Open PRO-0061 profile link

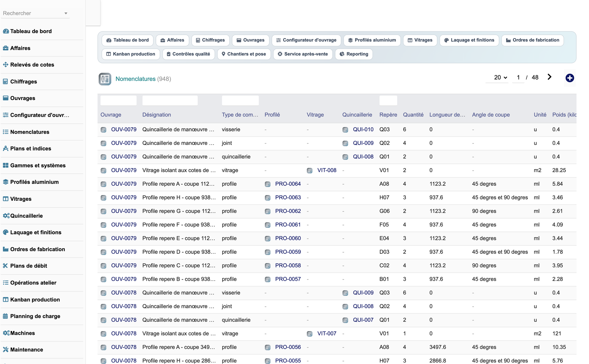point(288,225)
